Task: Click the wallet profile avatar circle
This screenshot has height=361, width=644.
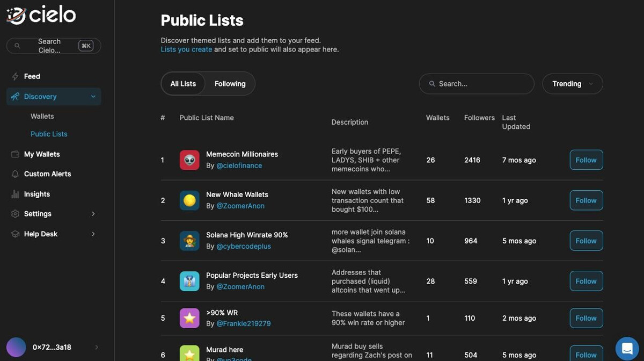Action: click(x=16, y=347)
